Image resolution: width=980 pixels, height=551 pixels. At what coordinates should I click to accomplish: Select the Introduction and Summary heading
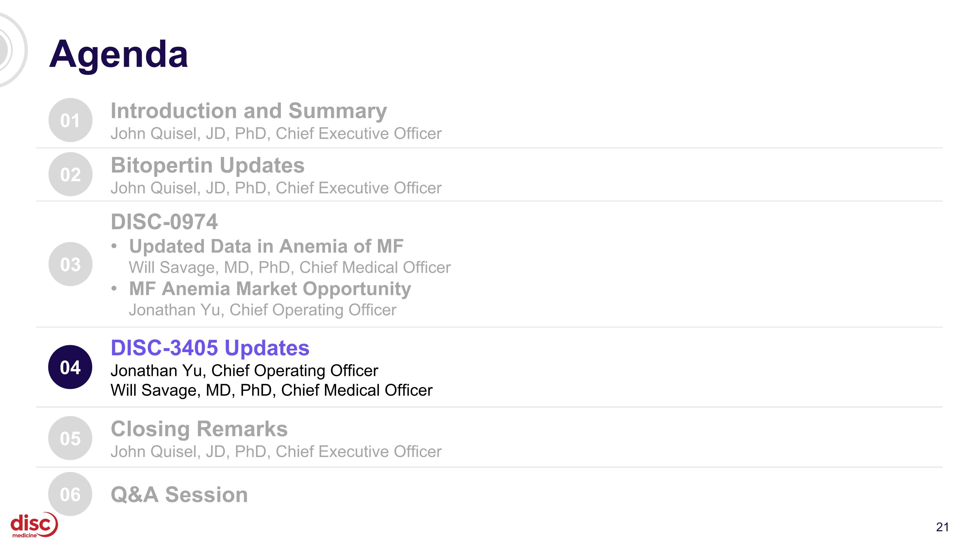pyautogui.click(x=248, y=111)
